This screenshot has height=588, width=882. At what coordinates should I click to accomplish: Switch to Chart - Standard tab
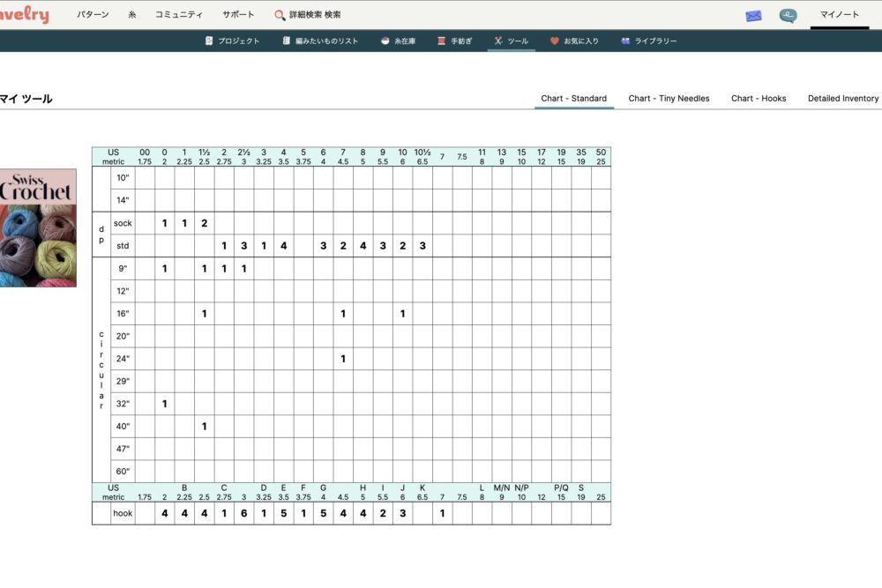pyautogui.click(x=574, y=99)
